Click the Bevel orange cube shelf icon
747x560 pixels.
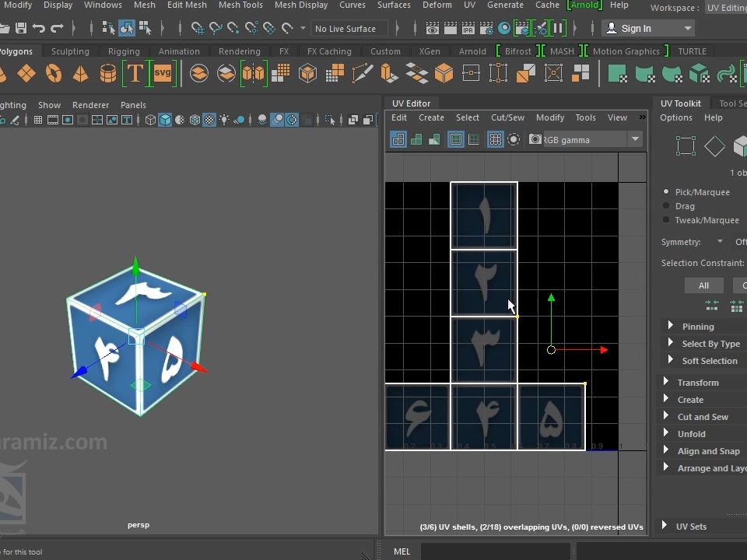coord(444,73)
